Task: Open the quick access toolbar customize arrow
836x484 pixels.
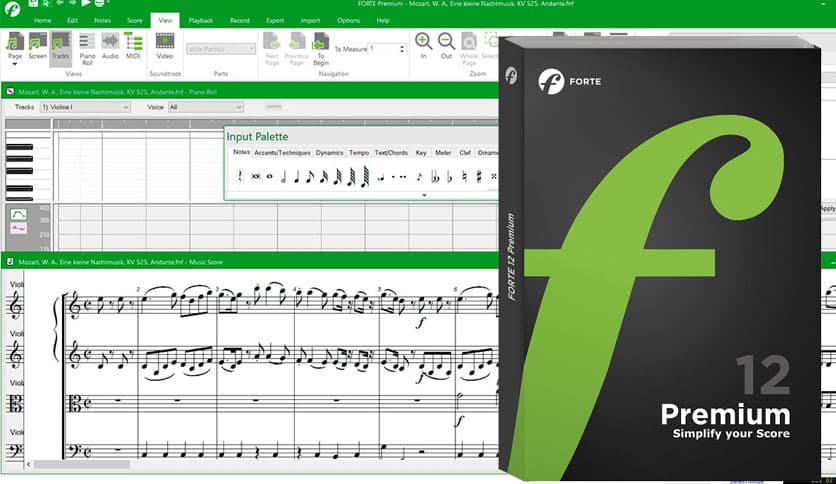Action: click(x=108, y=3)
